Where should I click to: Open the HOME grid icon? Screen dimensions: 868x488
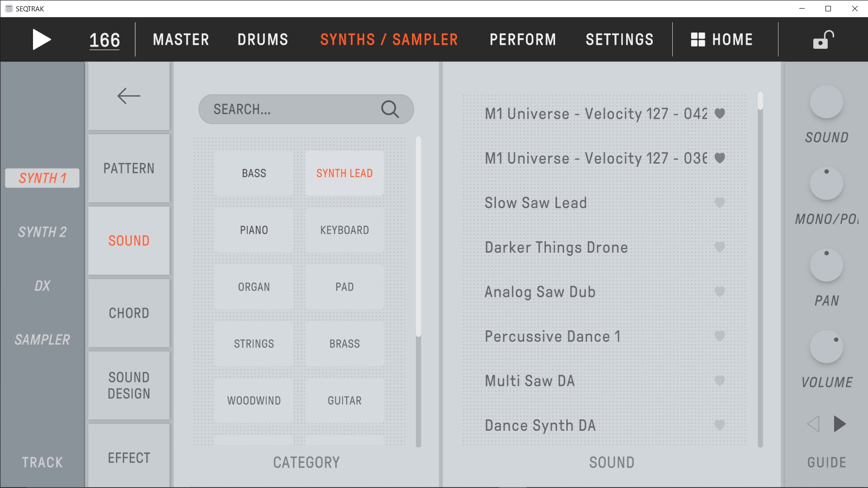point(698,40)
